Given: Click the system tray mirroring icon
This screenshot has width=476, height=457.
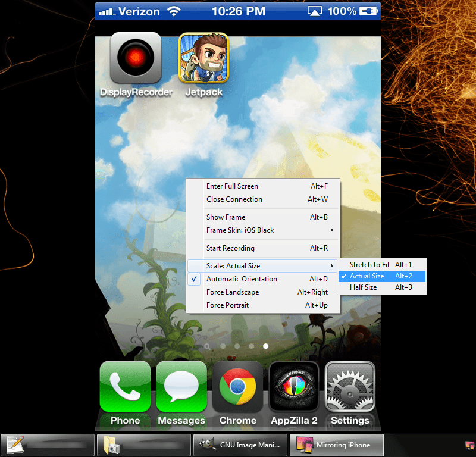Looking at the screenshot, I should tap(470, 446).
